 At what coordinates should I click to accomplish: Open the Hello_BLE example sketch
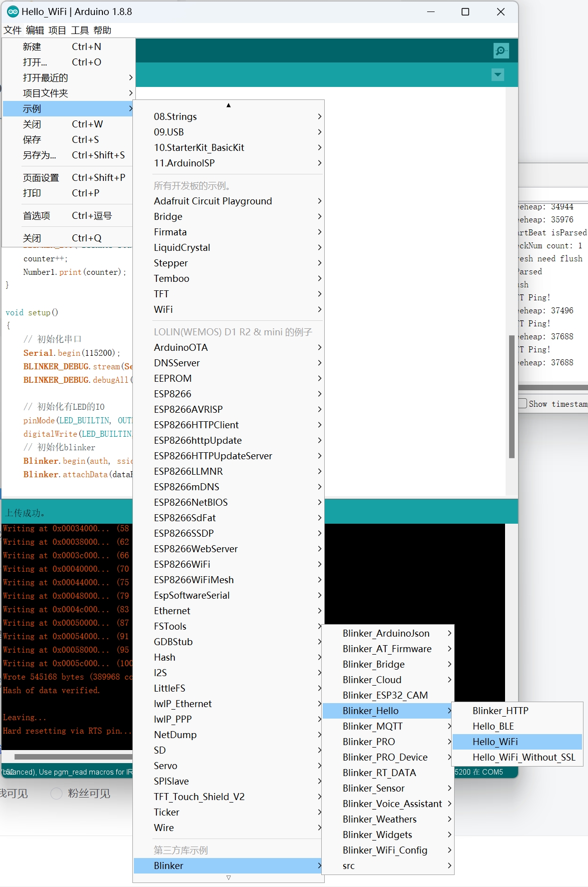tap(518, 726)
